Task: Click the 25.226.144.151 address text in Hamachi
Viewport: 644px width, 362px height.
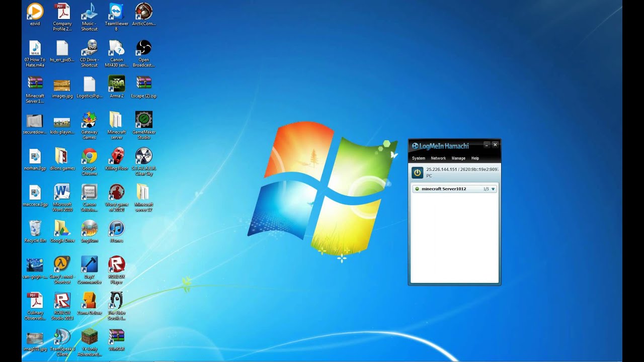Action: [x=442, y=169]
